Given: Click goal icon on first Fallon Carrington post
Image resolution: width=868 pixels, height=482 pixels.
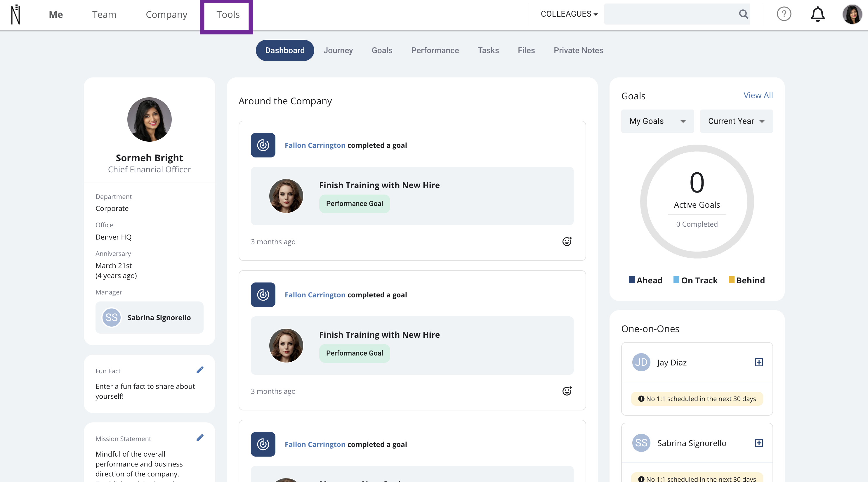Looking at the screenshot, I should (x=263, y=145).
